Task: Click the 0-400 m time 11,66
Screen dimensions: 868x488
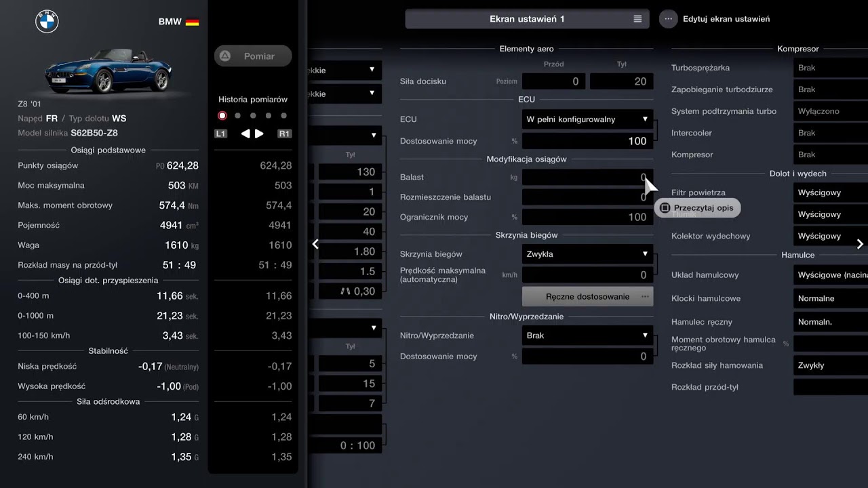Action: (170, 296)
